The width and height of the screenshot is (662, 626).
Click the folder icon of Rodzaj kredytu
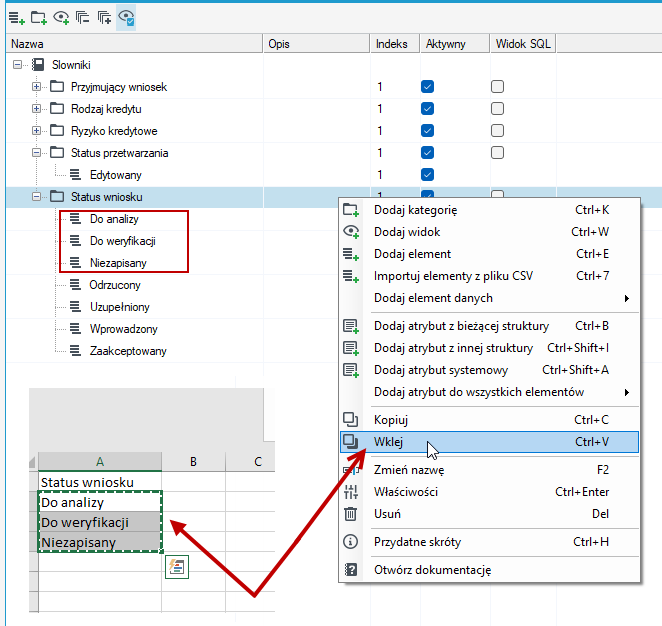[x=57, y=108]
